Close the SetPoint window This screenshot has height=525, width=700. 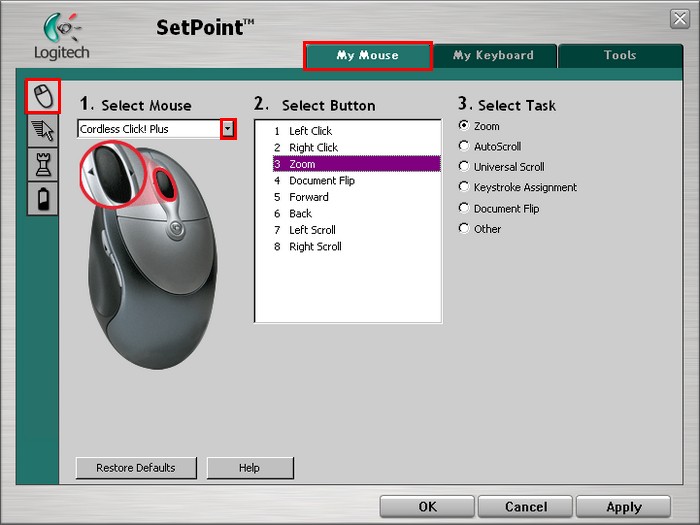point(680,19)
